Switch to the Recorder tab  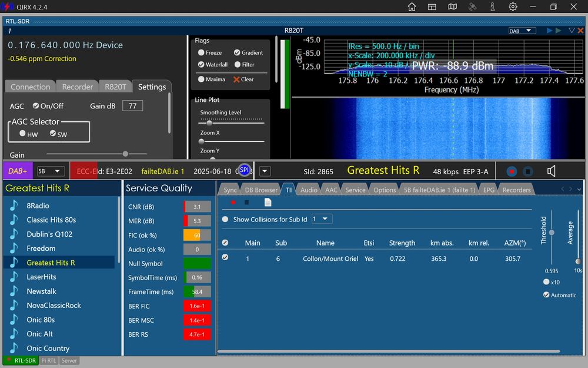(x=77, y=87)
